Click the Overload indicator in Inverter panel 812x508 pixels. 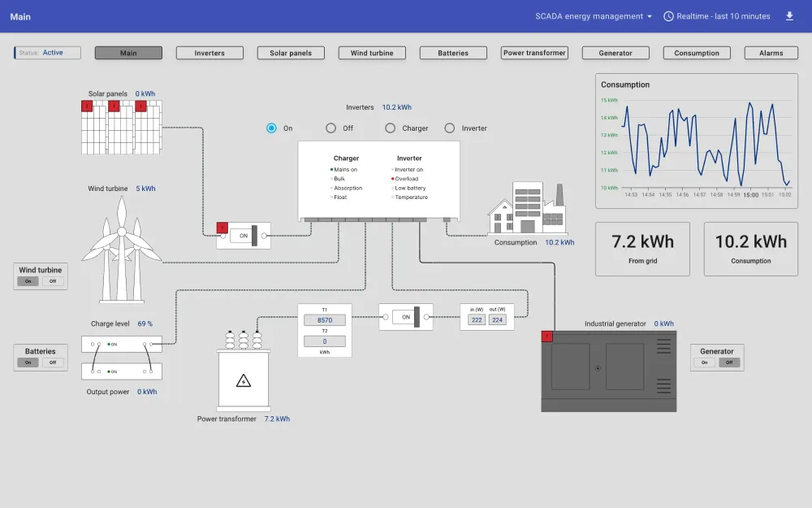pyautogui.click(x=405, y=179)
